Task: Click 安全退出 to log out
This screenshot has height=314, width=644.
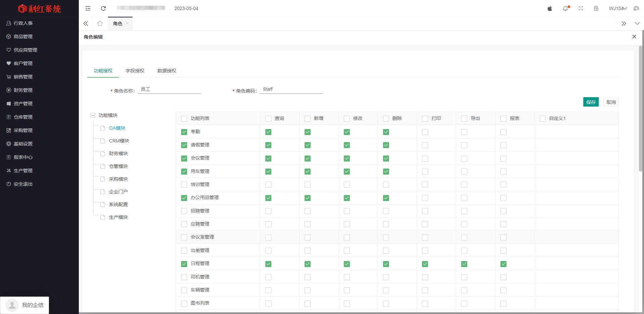Action: 23,184
